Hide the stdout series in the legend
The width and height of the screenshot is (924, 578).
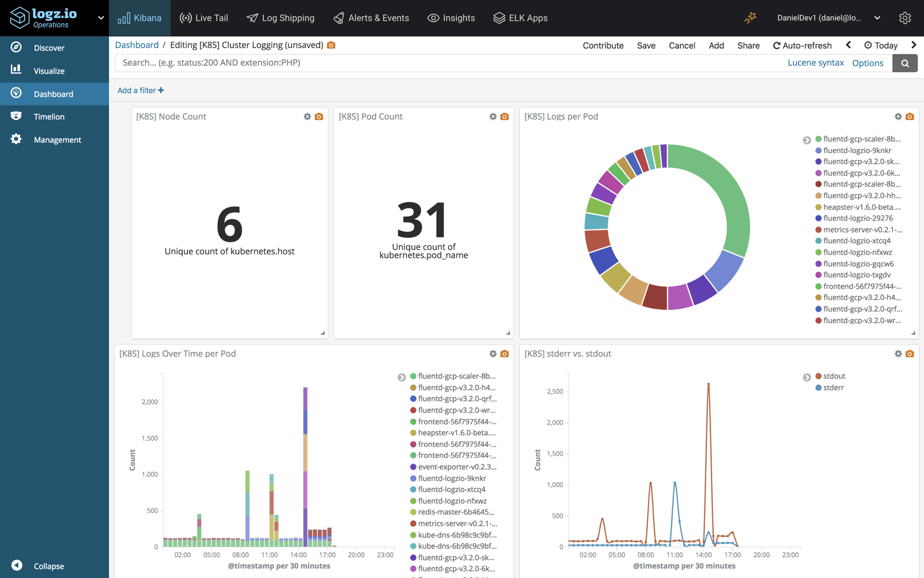[x=834, y=376]
